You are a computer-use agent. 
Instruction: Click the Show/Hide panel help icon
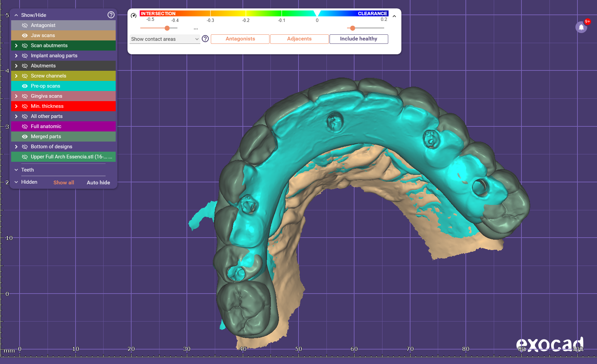click(111, 15)
